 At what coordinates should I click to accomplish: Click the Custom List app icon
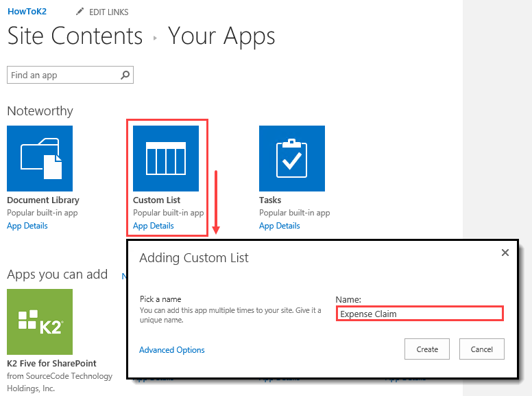pos(166,159)
